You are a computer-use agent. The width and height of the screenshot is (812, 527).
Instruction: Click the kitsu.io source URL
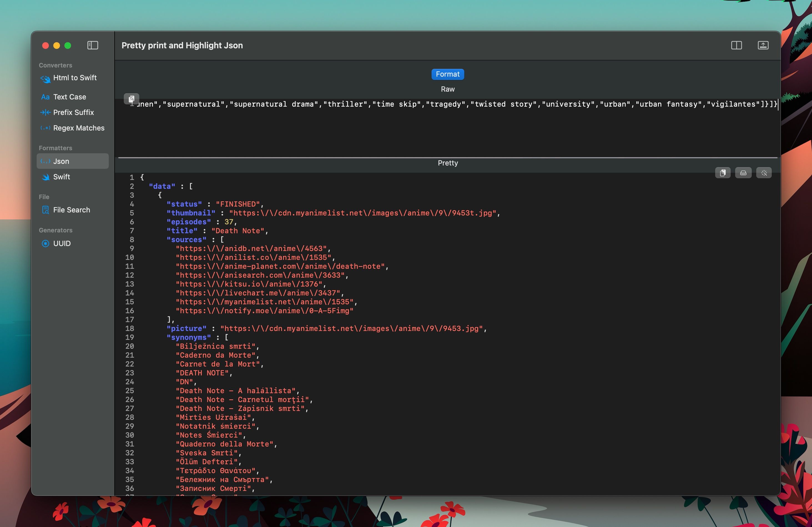click(x=249, y=284)
